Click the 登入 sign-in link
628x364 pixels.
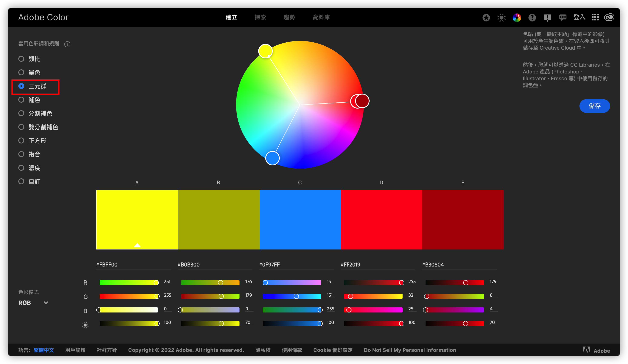[x=579, y=17]
